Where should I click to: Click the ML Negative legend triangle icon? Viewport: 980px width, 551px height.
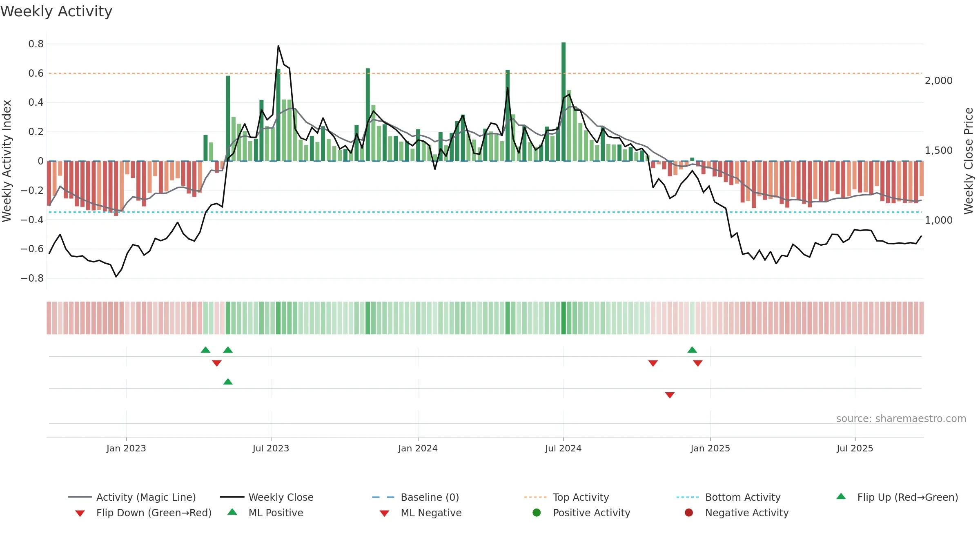(x=384, y=513)
